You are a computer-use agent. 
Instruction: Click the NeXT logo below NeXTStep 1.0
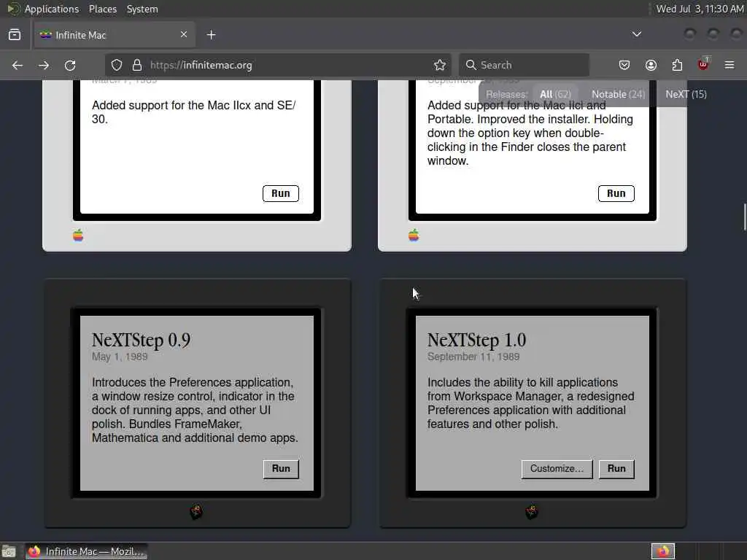click(x=532, y=513)
